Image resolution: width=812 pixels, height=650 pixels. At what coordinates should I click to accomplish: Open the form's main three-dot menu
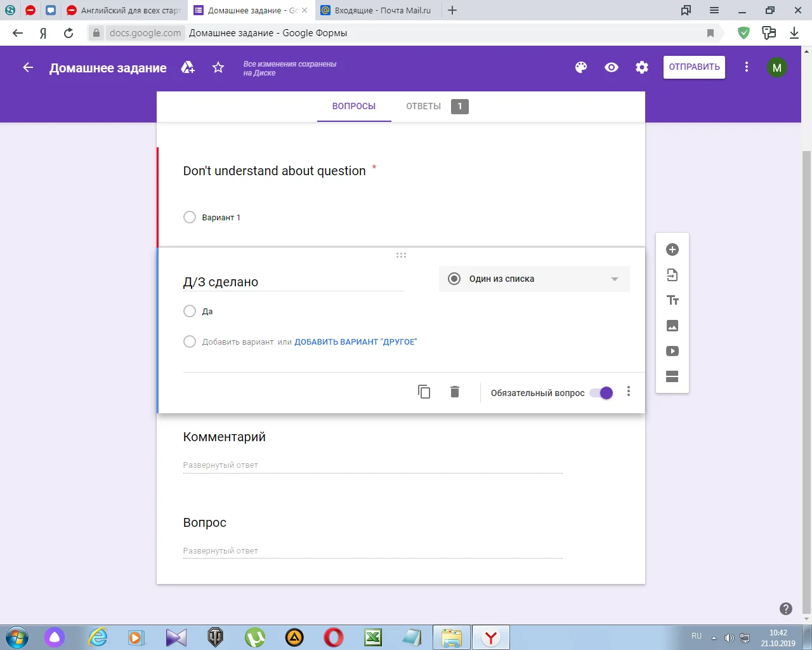pos(747,67)
